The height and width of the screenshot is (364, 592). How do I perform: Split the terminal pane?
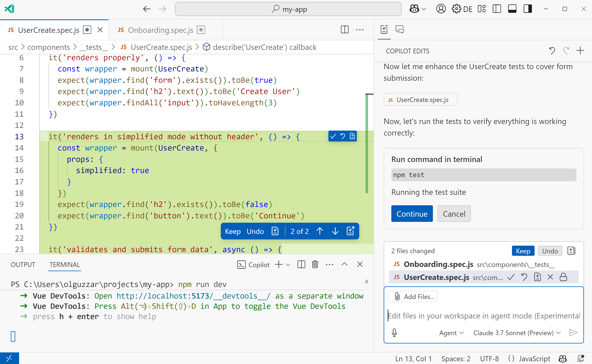pos(301,264)
